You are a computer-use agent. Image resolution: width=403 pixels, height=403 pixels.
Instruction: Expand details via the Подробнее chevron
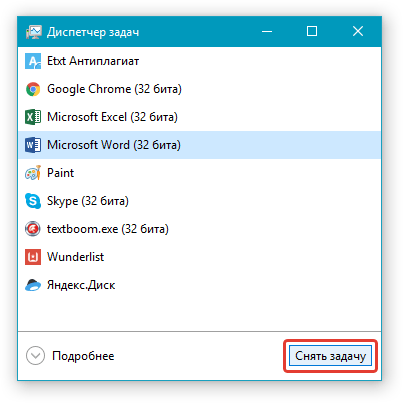coord(35,356)
